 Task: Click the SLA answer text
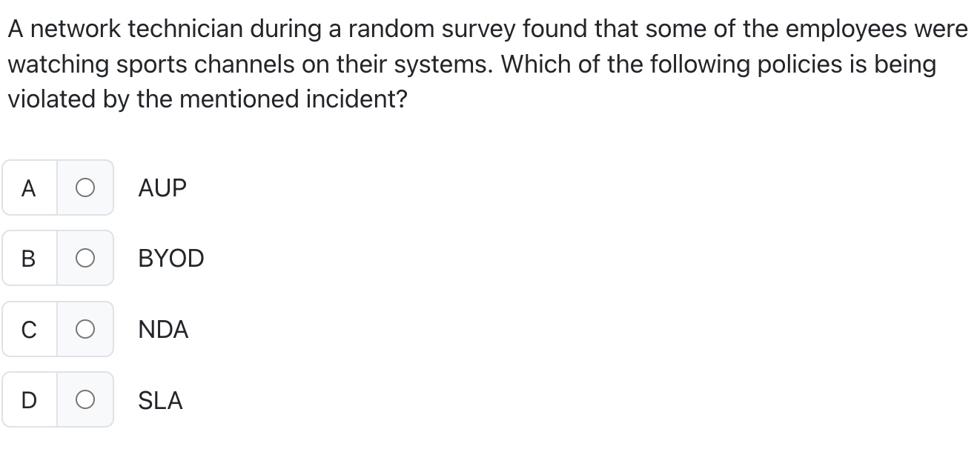point(161,400)
